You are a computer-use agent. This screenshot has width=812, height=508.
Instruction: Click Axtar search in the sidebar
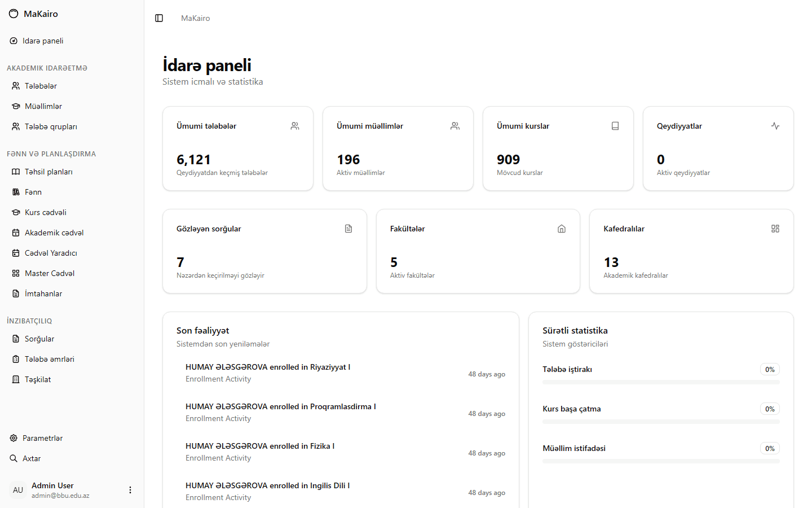coord(32,458)
